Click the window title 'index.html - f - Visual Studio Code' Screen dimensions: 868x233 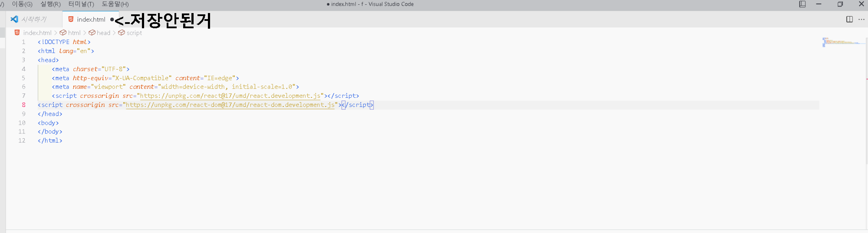click(372, 4)
